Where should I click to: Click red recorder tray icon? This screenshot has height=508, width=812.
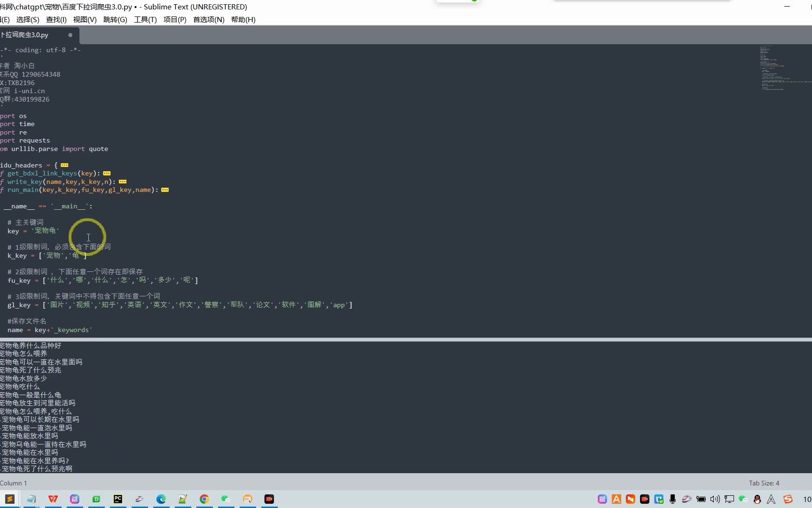645,499
